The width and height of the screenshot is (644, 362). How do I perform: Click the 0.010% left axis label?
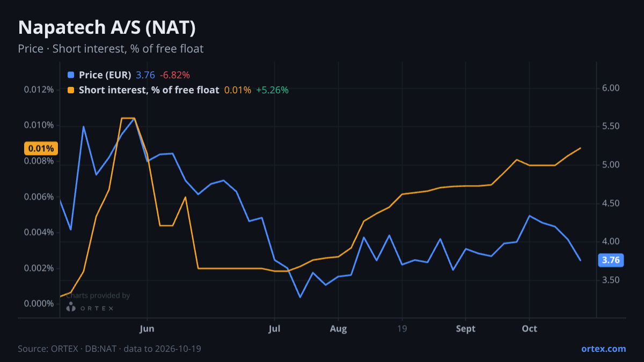tap(39, 125)
